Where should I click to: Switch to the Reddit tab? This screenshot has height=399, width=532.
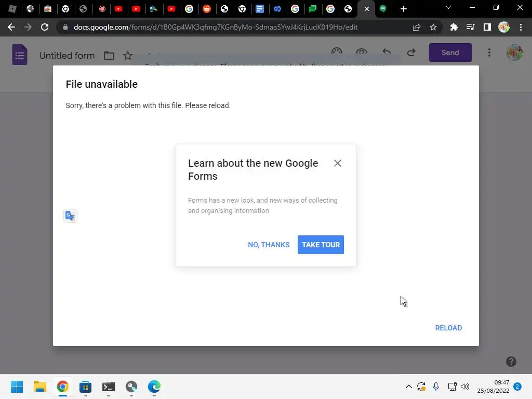click(x=207, y=9)
